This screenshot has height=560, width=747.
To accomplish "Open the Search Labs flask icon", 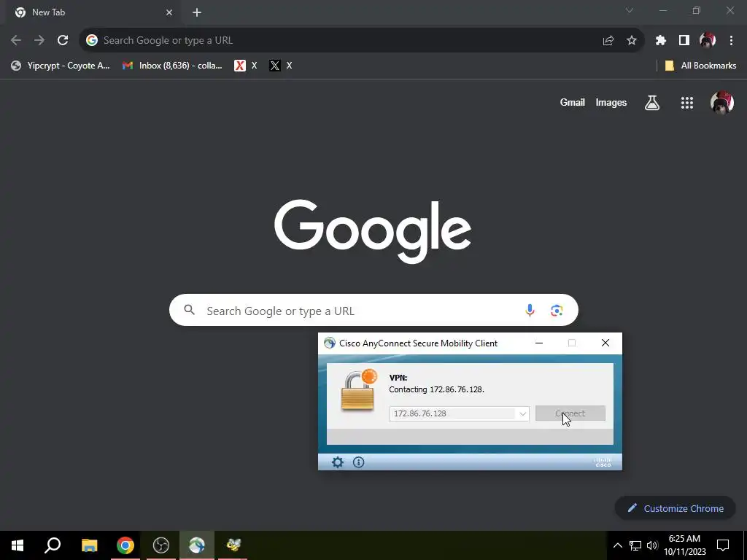I will (x=652, y=102).
